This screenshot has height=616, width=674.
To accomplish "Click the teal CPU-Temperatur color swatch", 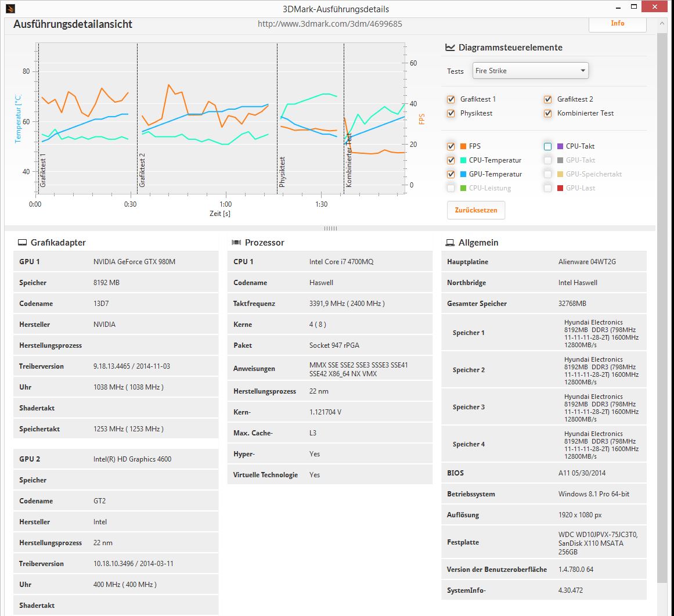I will pos(463,160).
